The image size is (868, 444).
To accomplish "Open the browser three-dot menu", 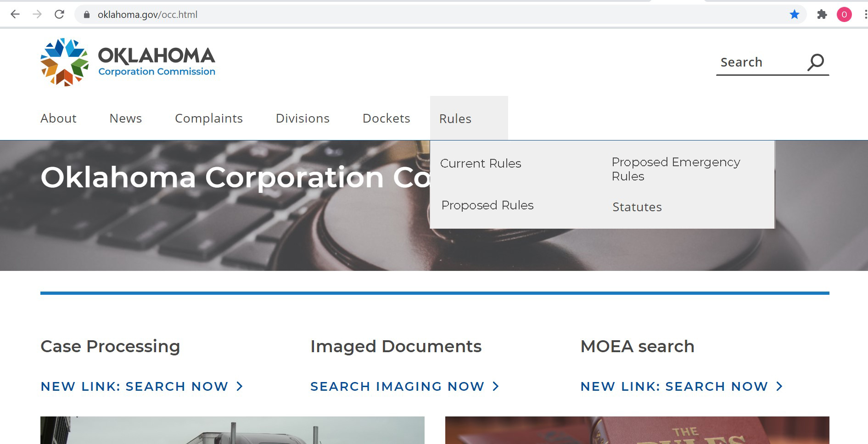I will [x=862, y=14].
